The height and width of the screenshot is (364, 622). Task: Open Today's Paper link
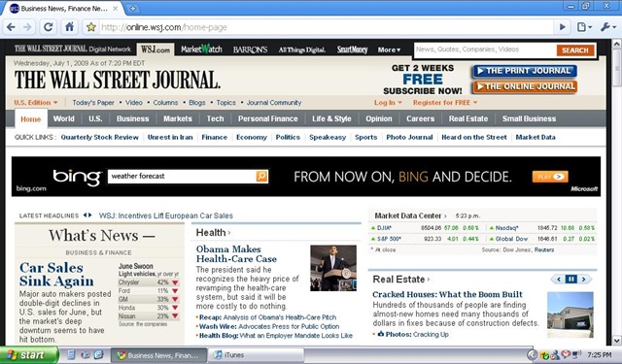(93, 103)
